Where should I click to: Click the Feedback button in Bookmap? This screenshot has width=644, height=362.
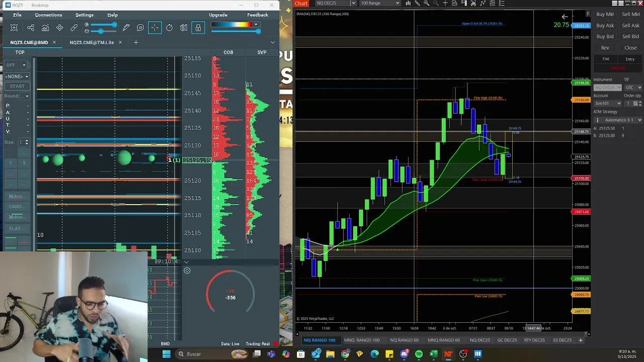click(x=258, y=15)
